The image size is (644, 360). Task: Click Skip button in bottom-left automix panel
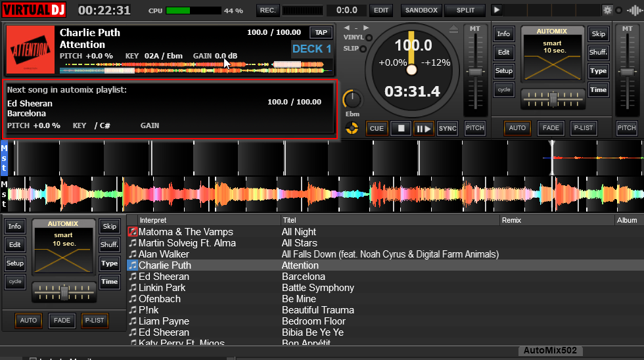pos(110,226)
